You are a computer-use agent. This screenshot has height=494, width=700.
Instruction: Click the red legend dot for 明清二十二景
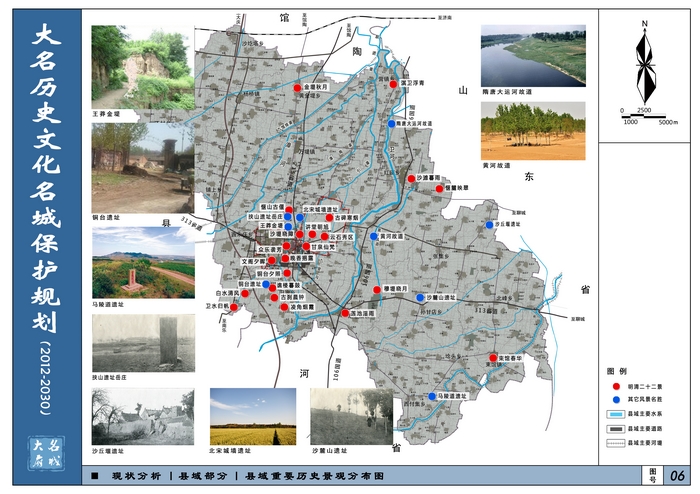[x=617, y=386]
